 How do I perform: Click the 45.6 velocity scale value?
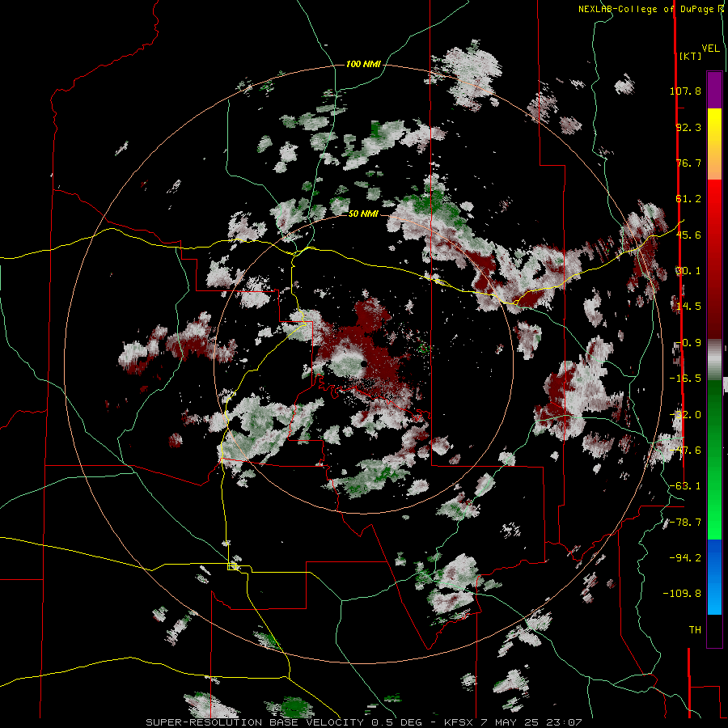(688, 235)
